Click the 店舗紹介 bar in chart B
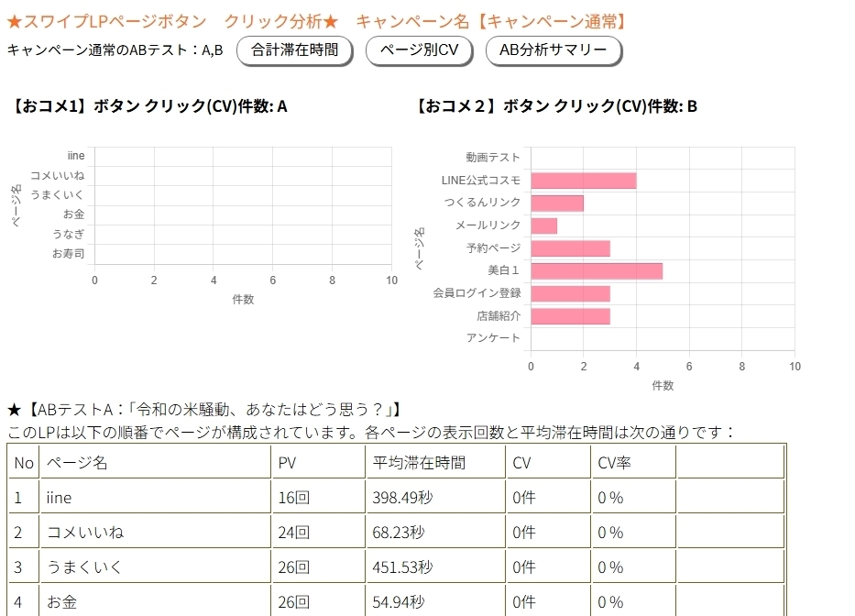855x616 pixels. pos(568,316)
